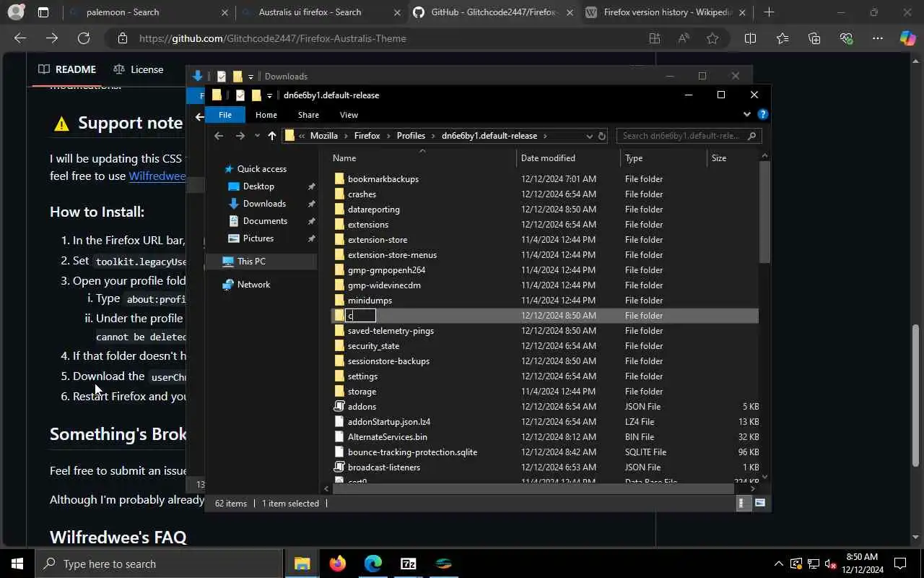Select the extensions folder
This screenshot has height=578, width=924.
(x=367, y=224)
